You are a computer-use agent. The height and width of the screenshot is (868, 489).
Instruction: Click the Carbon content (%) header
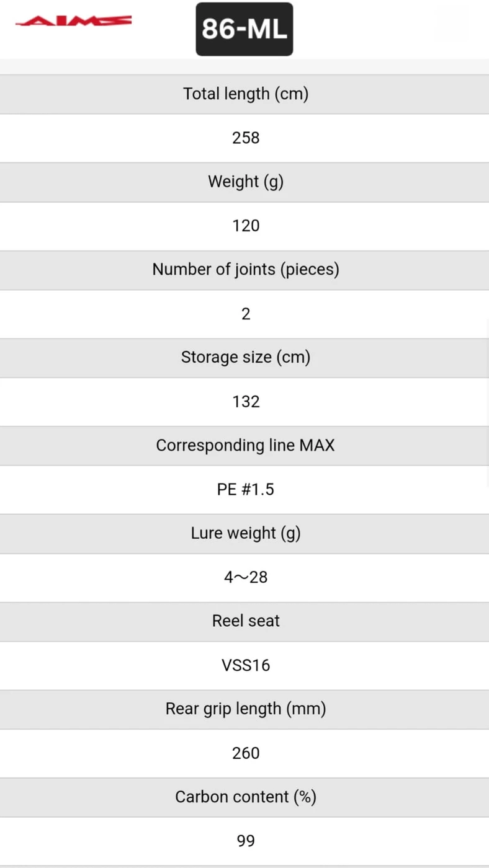(246, 797)
